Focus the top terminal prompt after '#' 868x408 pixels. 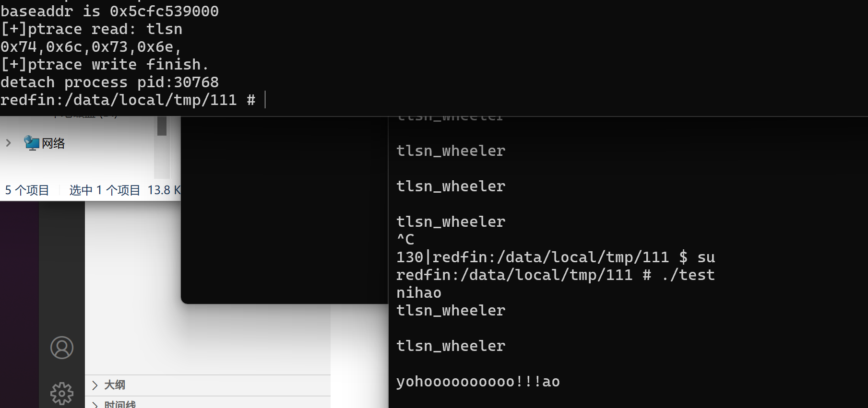pos(265,100)
